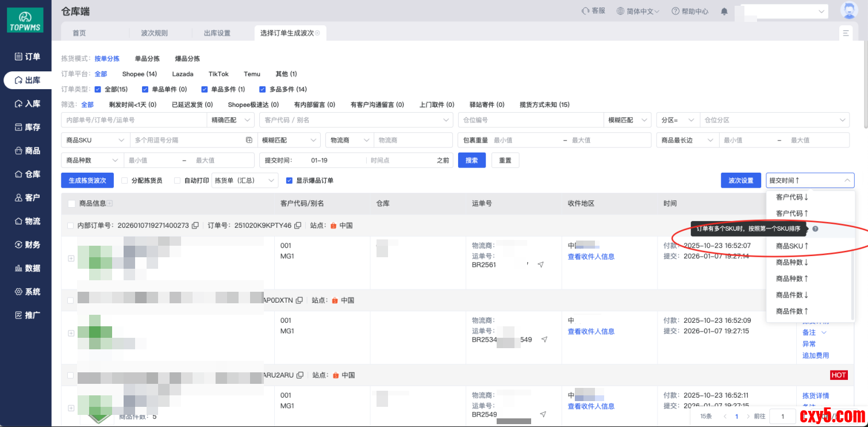The image size is (868, 427).
Task: Uncheck the 显示爆品订单 checkbox
Action: [290, 181]
